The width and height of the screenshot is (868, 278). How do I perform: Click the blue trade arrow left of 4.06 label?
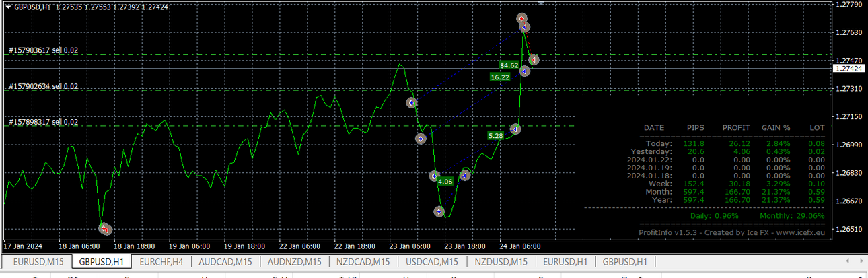tap(435, 176)
